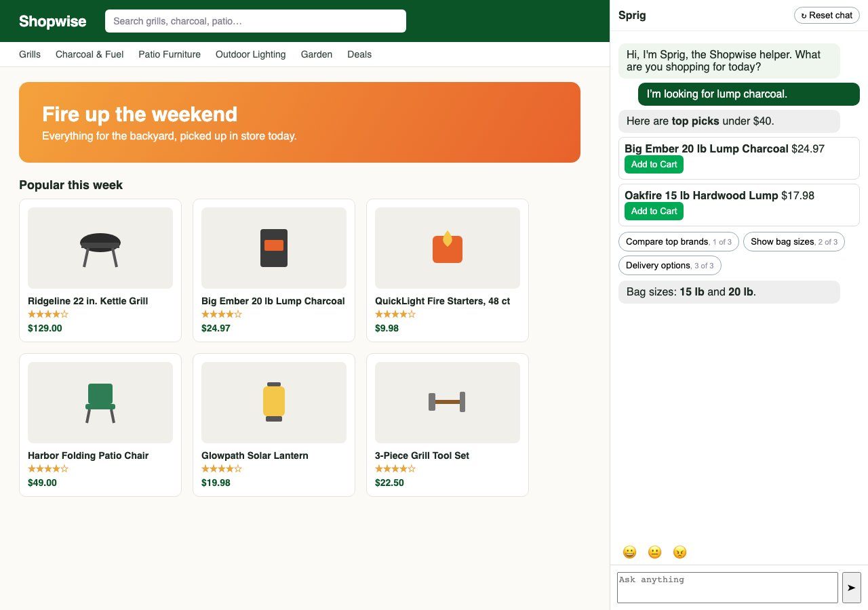868x610 pixels.
Task: Click the neutral face feedback emoji
Action: (654, 552)
